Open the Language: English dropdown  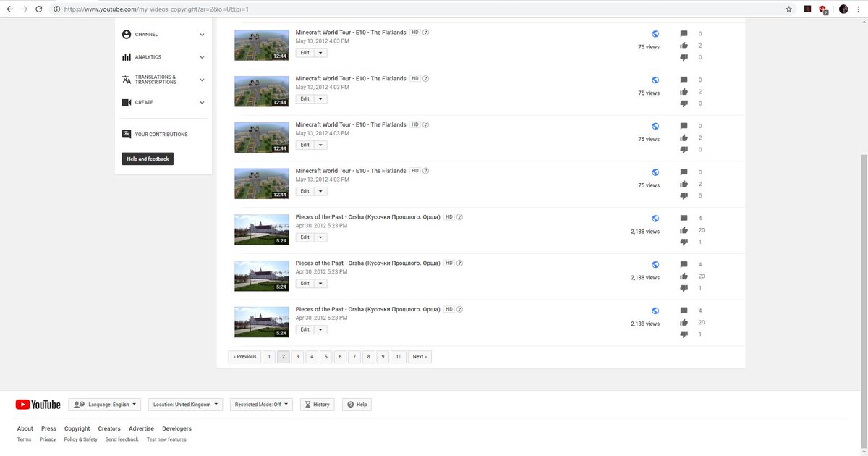point(105,405)
